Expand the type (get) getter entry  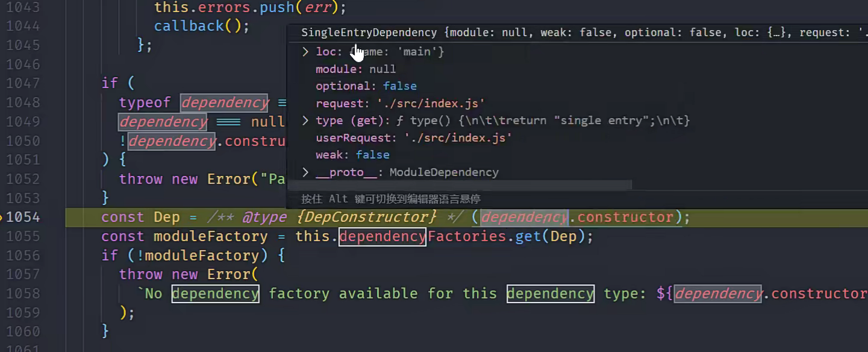(x=305, y=121)
